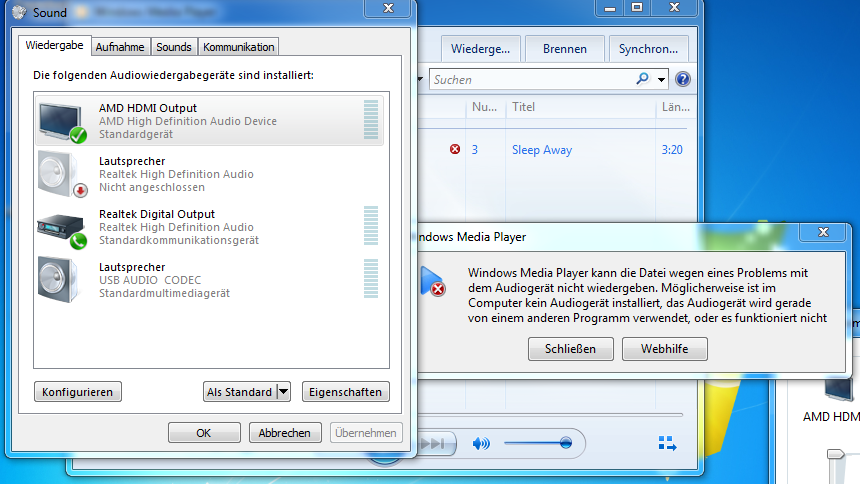860x484 pixels.
Task: Open Media Player help question mark icon
Action: (x=683, y=79)
